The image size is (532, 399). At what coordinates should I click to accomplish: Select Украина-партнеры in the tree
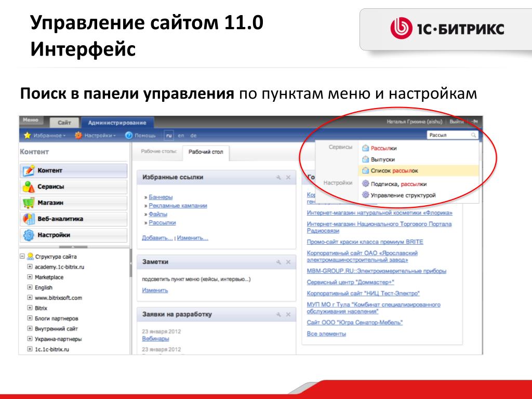[58, 339]
